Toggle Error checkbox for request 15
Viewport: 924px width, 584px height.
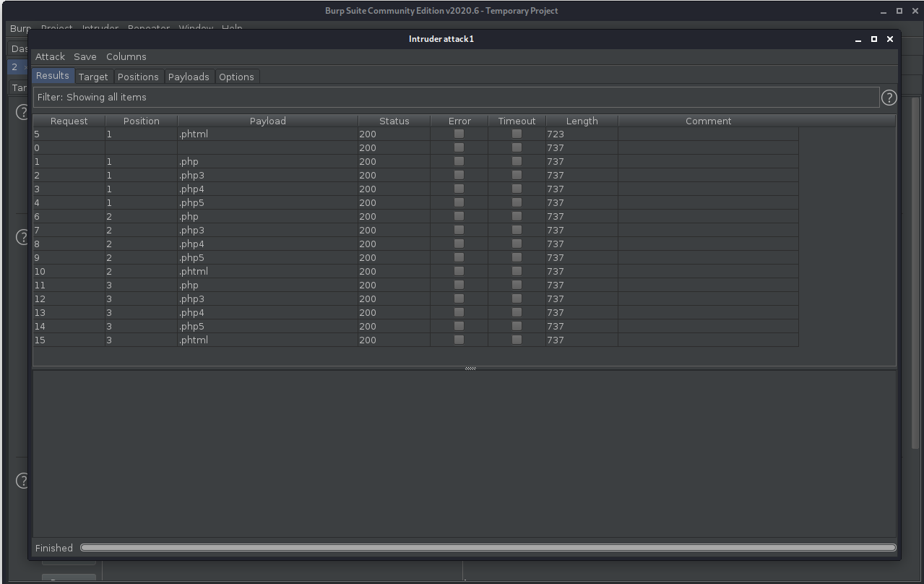click(x=459, y=340)
